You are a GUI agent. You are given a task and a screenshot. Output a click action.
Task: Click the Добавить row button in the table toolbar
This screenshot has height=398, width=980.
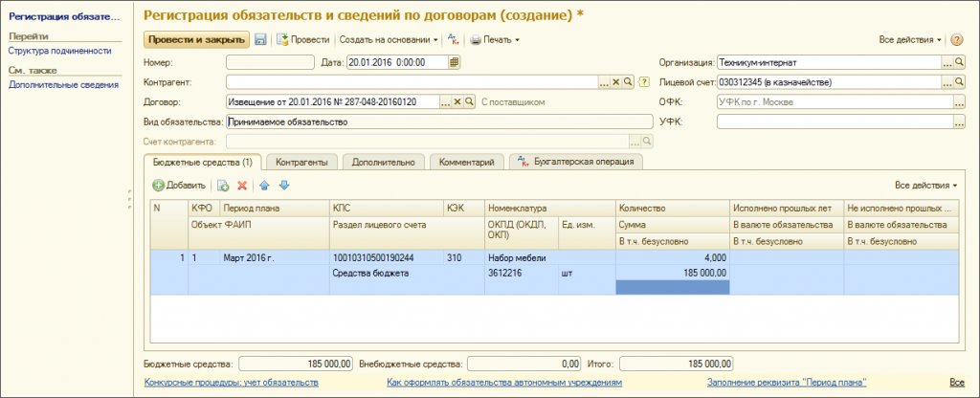(x=179, y=185)
